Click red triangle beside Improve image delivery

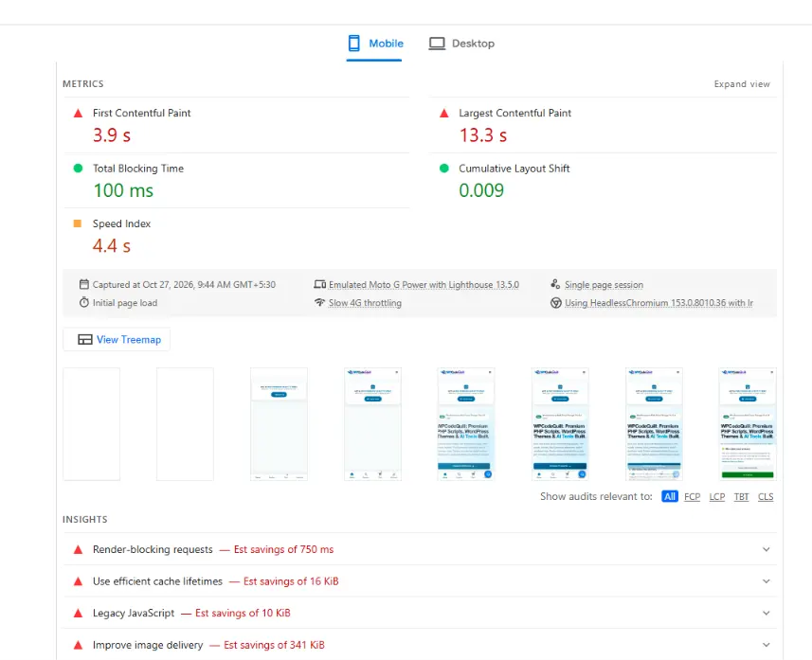click(x=79, y=645)
